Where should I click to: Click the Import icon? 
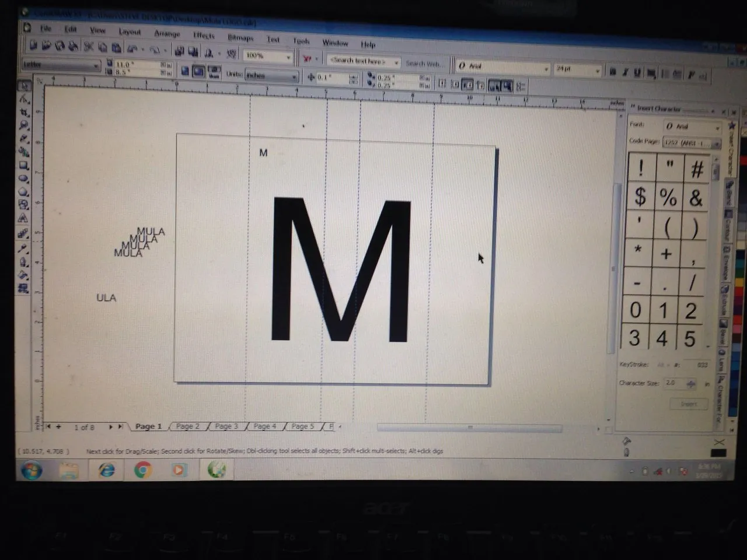(x=180, y=51)
